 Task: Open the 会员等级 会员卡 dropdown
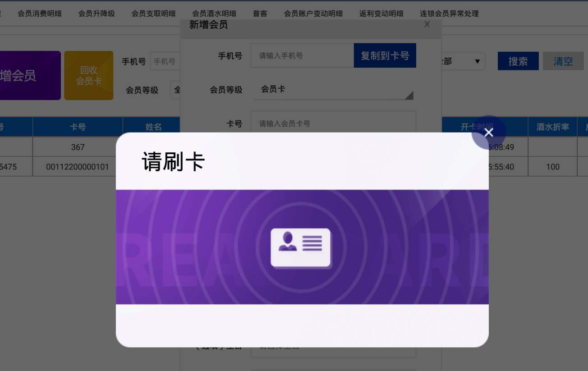(333, 89)
